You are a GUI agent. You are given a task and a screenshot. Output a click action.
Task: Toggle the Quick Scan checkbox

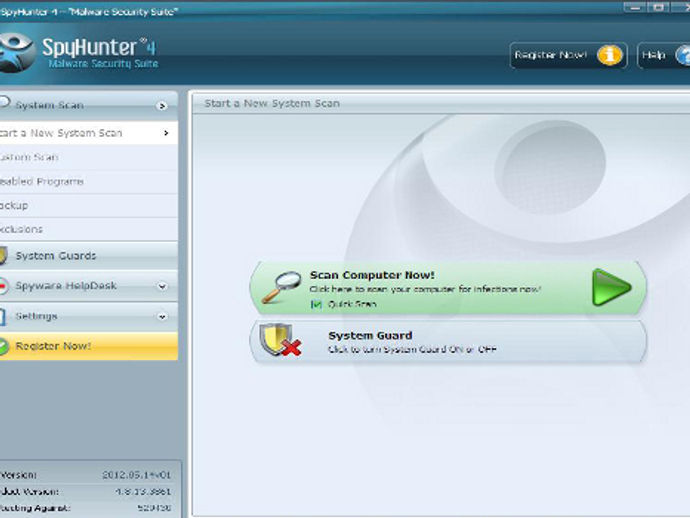coord(316,304)
